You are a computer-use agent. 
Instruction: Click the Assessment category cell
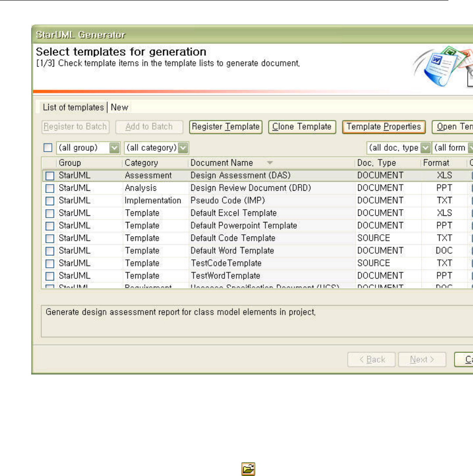pos(148,175)
